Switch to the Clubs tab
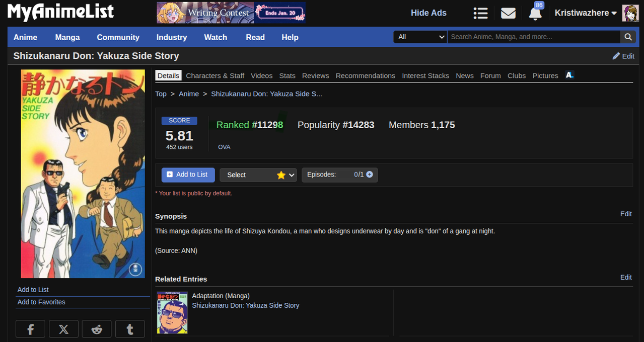 517,75
